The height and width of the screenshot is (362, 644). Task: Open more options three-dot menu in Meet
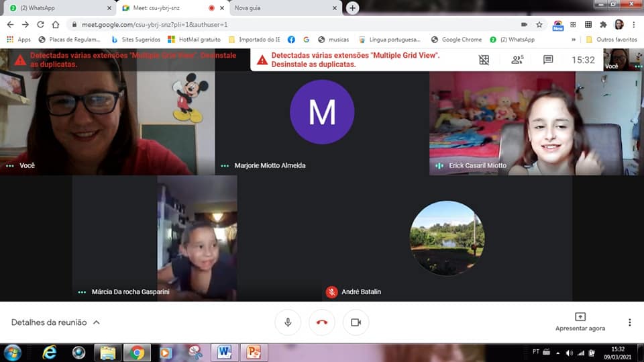click(x=629, y=322)
